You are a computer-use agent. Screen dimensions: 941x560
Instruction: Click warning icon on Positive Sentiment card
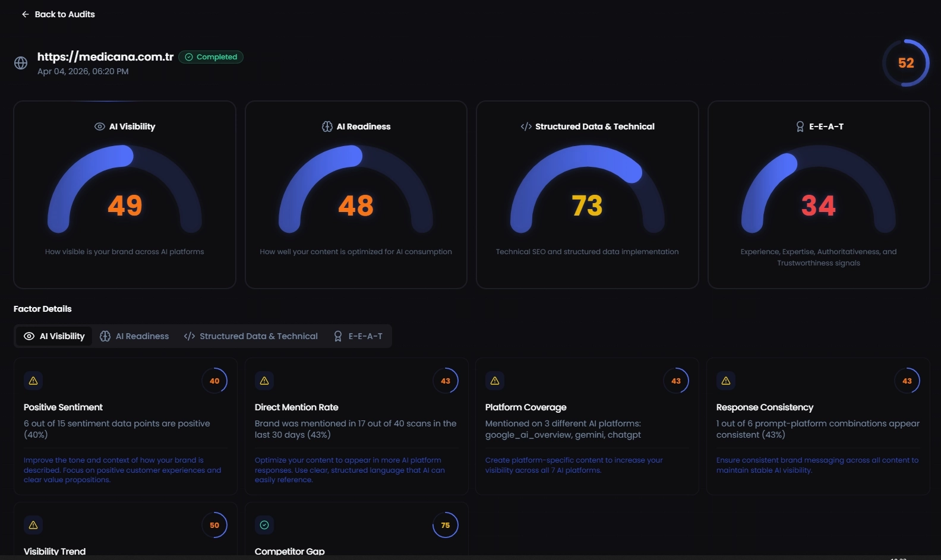click(33, 381)
